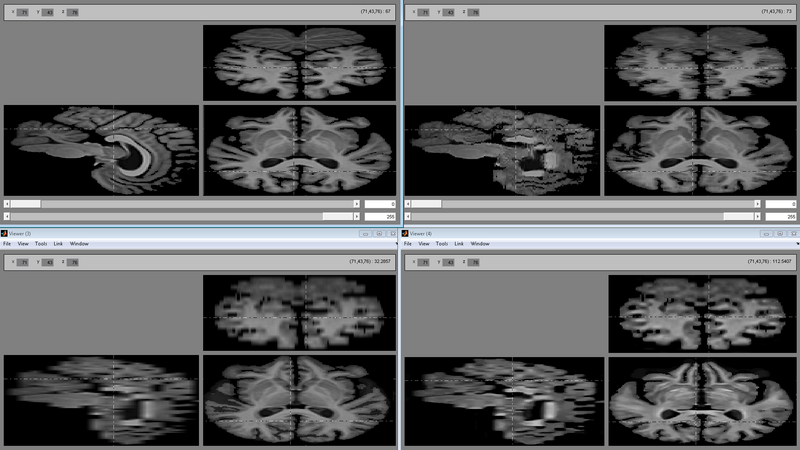Click right arrow of maximum slider in intensity-67 viewer
Viewport: 800px width, 450px height.
pos(357,216)
